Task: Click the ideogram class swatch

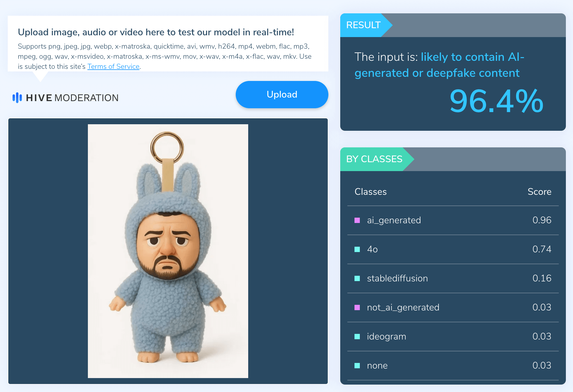Action: [x=357, y=337]
